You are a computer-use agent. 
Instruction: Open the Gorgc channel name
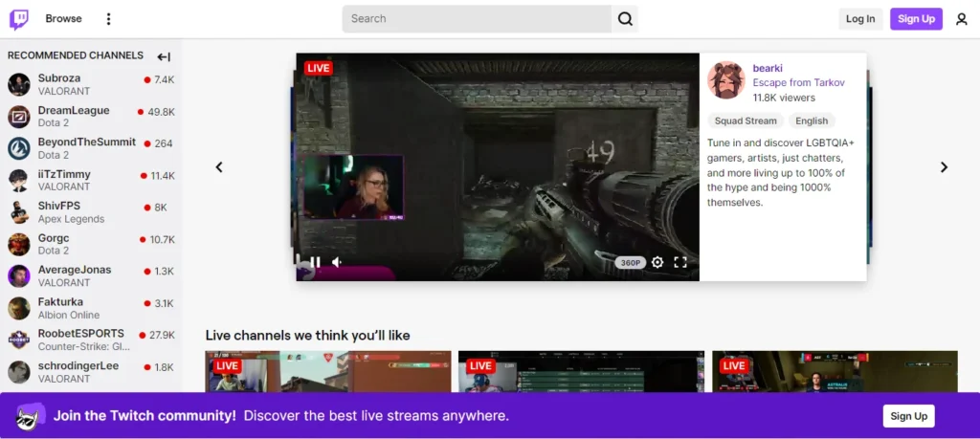pyautogui.click(x=54, y=238)
